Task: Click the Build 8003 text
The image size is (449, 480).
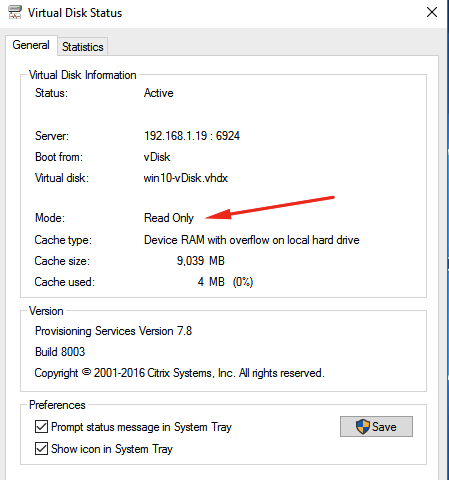Action: click(60, 352)
